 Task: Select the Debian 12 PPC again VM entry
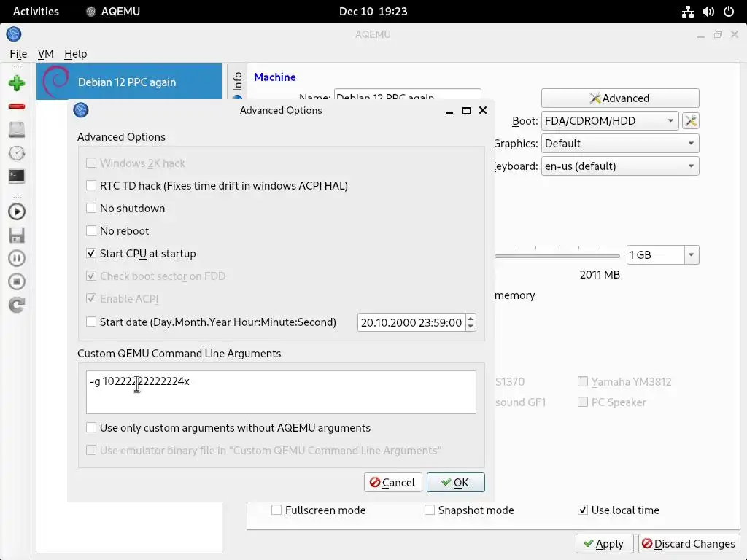(x=129, y=82)
